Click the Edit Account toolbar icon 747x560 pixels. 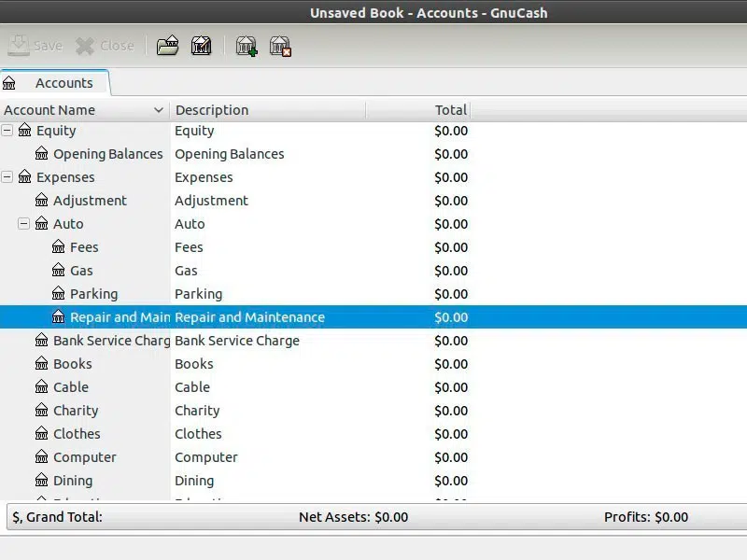(201, 46)
